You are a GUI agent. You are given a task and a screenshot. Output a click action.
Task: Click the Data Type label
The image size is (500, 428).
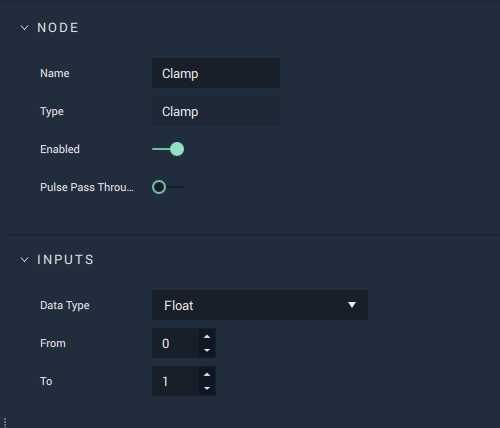pyautogui.click(x=65, y=306)
